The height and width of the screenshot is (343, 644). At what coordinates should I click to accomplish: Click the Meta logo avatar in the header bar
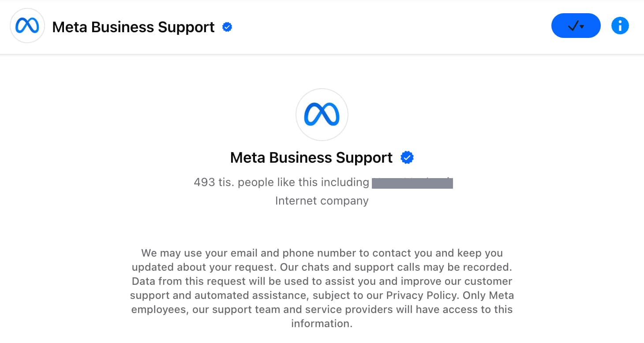27,26
